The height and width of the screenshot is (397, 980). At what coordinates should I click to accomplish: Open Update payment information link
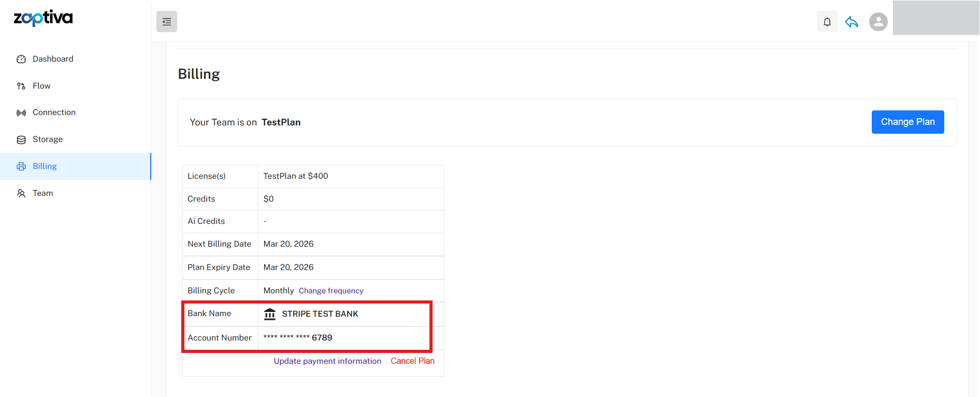tap(327, 361)
